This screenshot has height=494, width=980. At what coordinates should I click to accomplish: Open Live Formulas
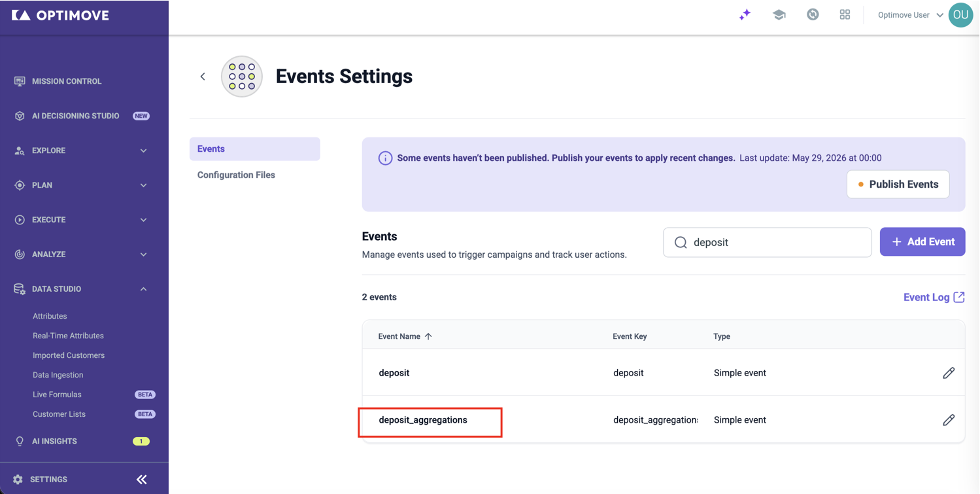(57, 395)
